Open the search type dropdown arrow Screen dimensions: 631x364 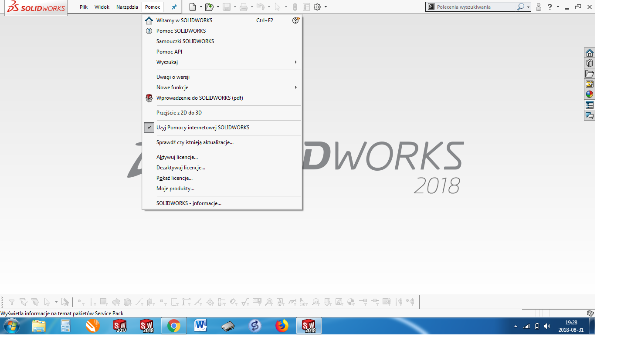click(528, 7)
